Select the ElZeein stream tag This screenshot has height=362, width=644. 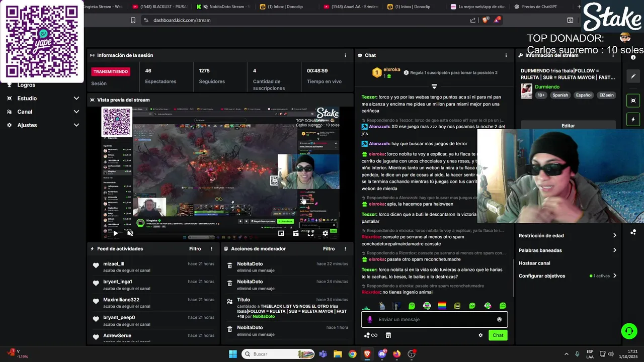coord(606,95)
